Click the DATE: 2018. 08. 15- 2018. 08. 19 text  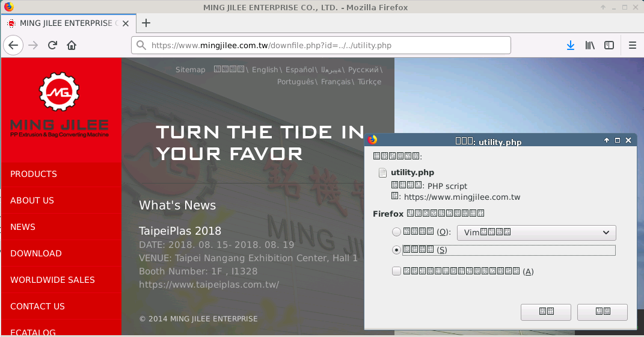pos(216,245)
